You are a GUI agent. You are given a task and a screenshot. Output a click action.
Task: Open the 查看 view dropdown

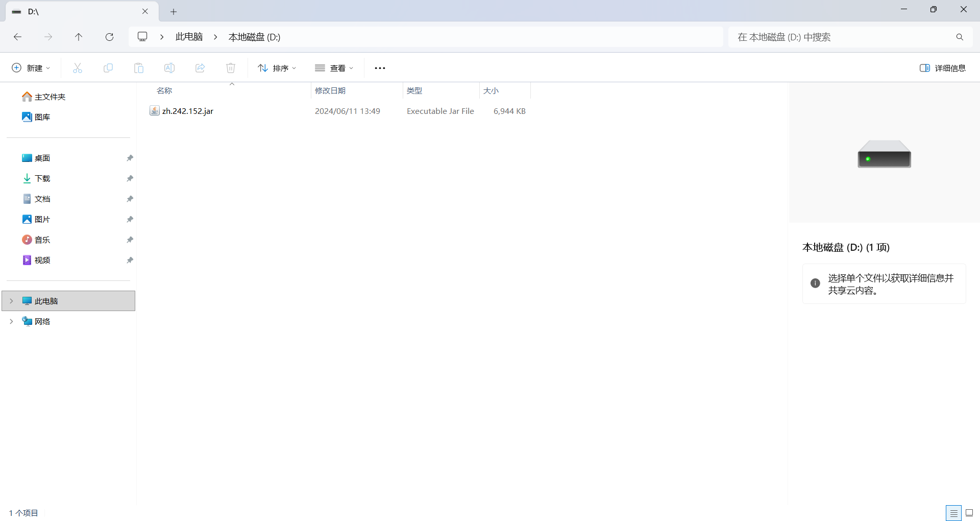point(334,67)
